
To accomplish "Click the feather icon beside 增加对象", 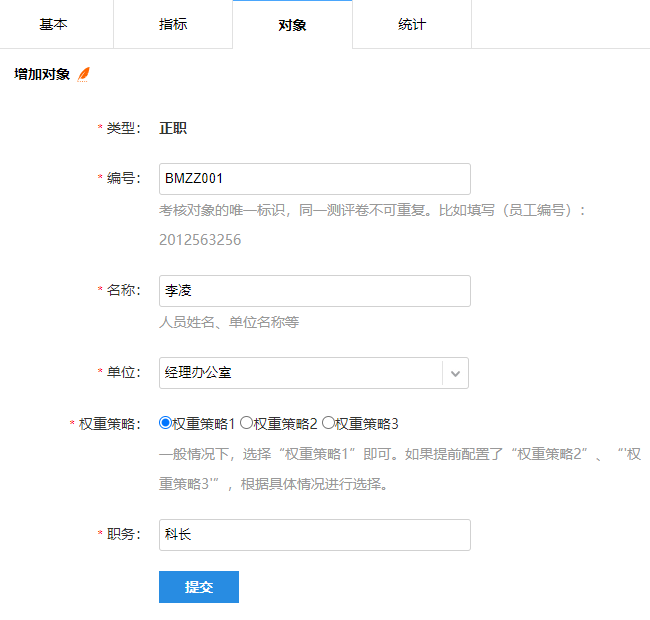I will pyautogui.click(x=84, y=74).
